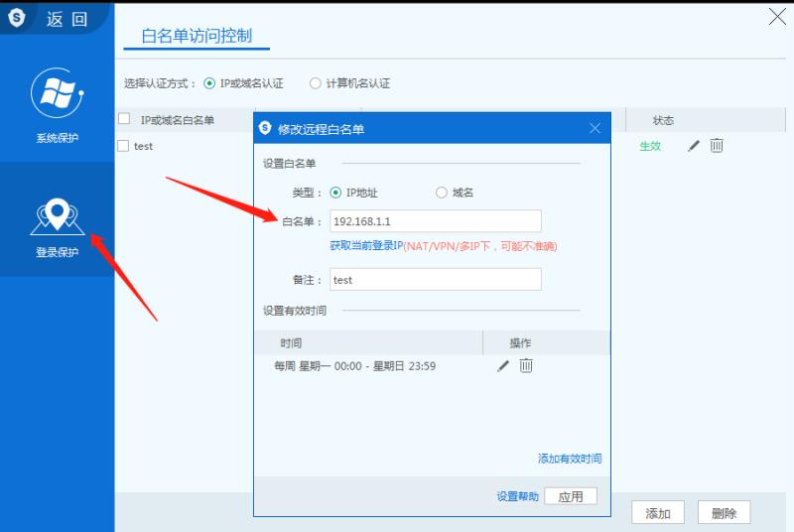Check the IP或域名白名单 header checkbox

[x=124, y=119]
